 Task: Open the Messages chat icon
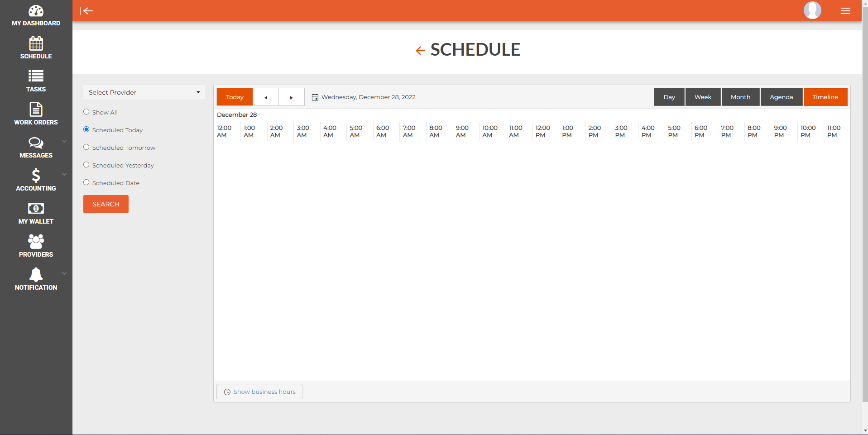36,143
